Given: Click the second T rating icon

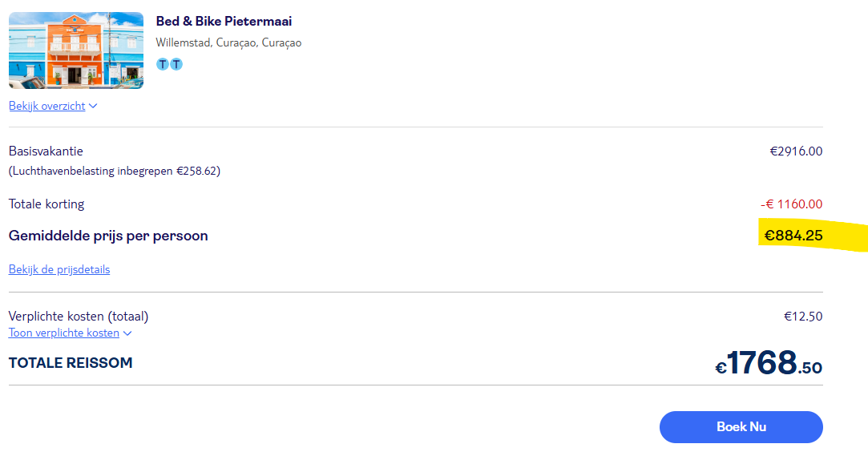Looking at the screenshot, I should 176,64.
